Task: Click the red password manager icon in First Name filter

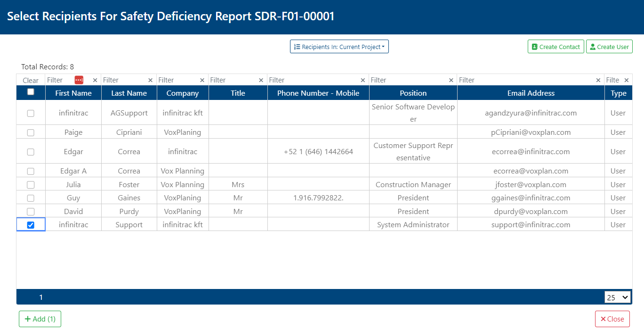Action: [79, 80]
